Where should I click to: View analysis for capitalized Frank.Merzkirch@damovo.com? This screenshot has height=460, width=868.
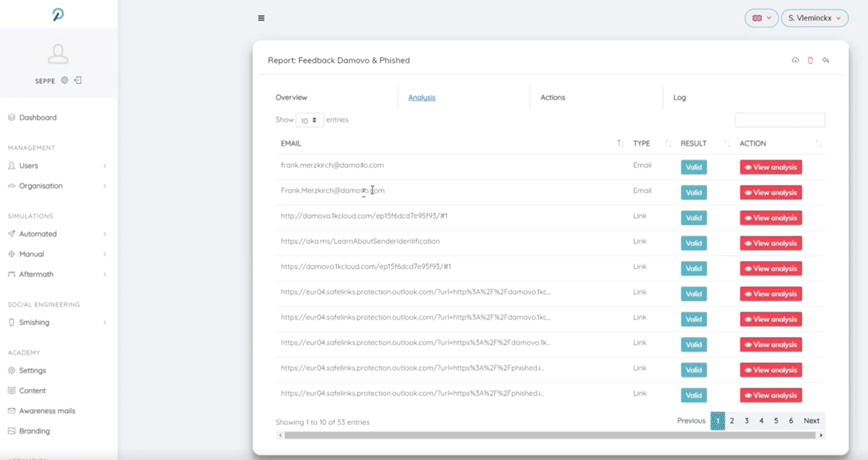771,192
